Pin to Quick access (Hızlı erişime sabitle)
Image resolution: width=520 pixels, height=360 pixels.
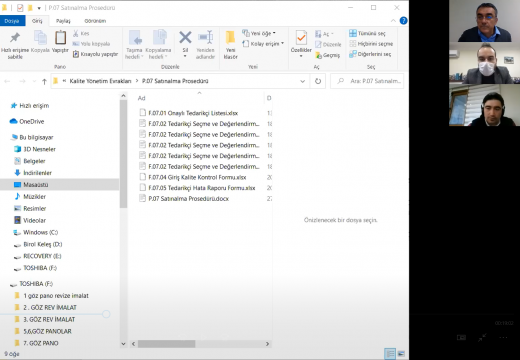[x=15, y=45]
